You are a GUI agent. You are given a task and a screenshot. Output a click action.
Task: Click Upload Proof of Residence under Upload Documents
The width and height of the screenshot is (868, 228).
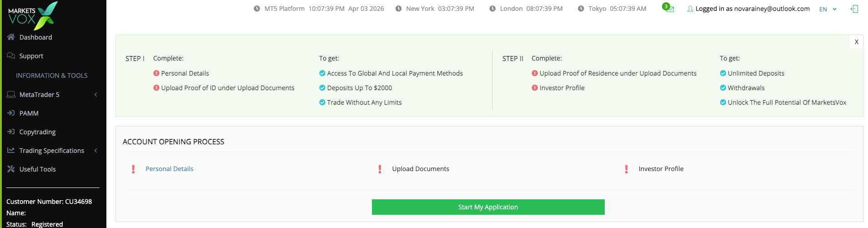click(618, 73)
